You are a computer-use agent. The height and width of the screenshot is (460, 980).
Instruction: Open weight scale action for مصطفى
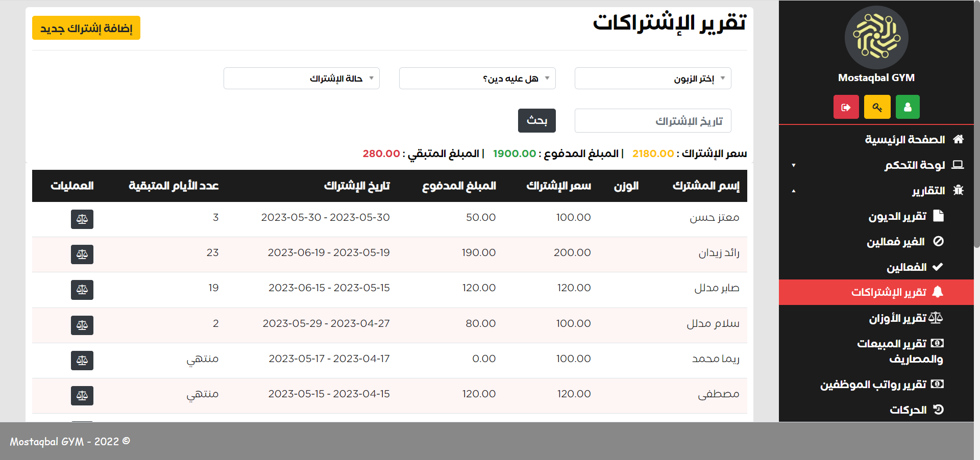82,396
